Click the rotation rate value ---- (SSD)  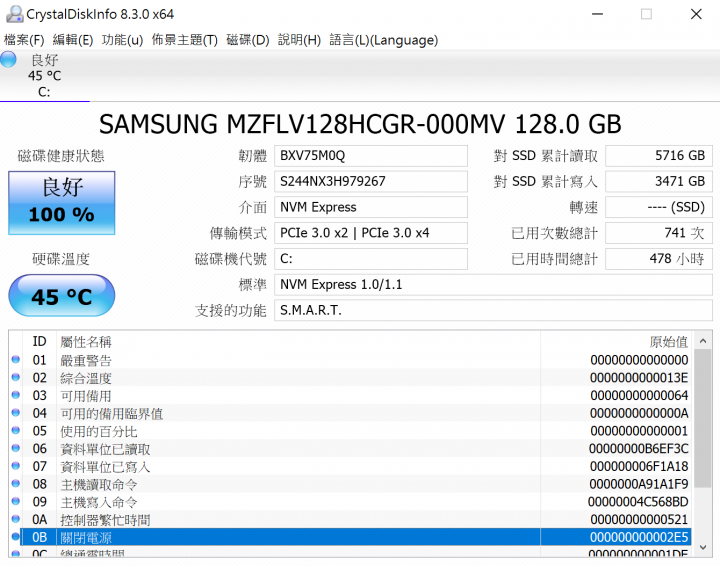click(659, 207)
